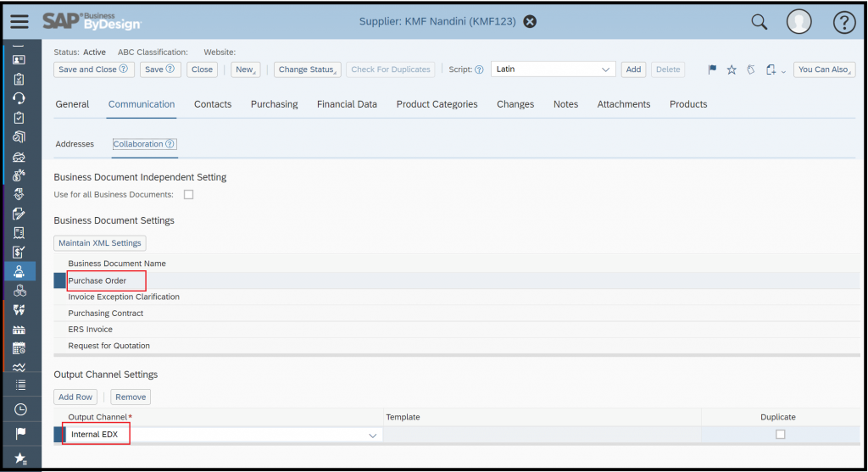Click Maintain XML Settings button
868x472 pixels.
pyautogui.click(x=100, y=243)
